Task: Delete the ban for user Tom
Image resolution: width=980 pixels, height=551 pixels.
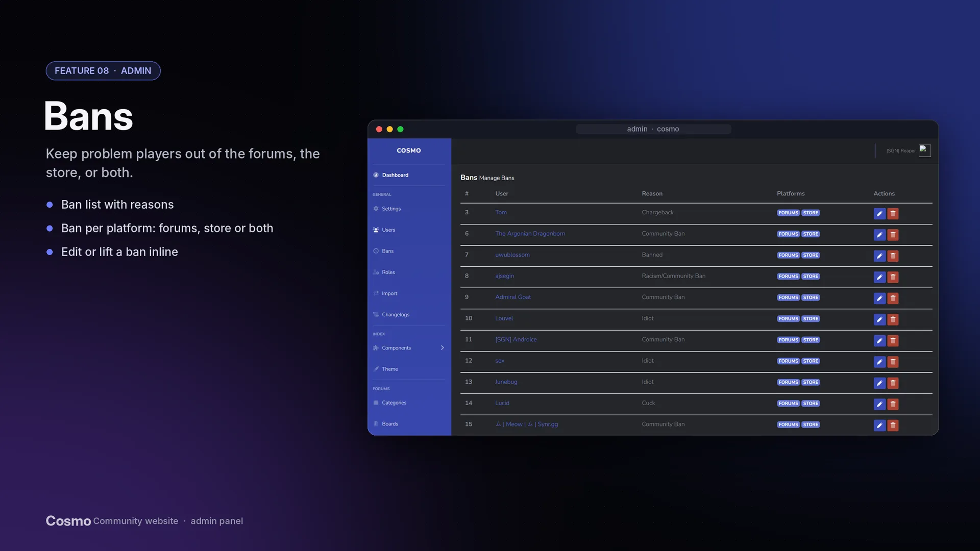Action: tap(893, 214)
